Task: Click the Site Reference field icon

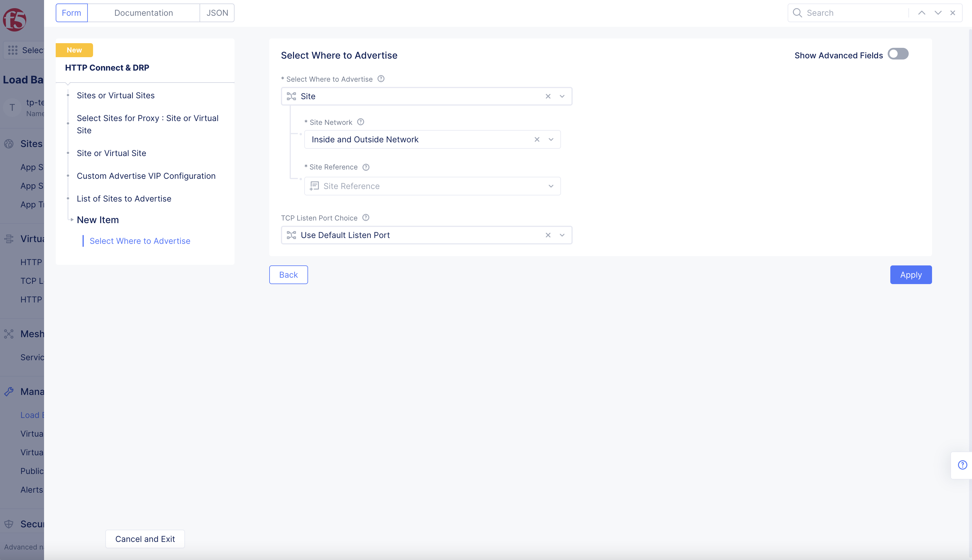Action: pos(315,186)
